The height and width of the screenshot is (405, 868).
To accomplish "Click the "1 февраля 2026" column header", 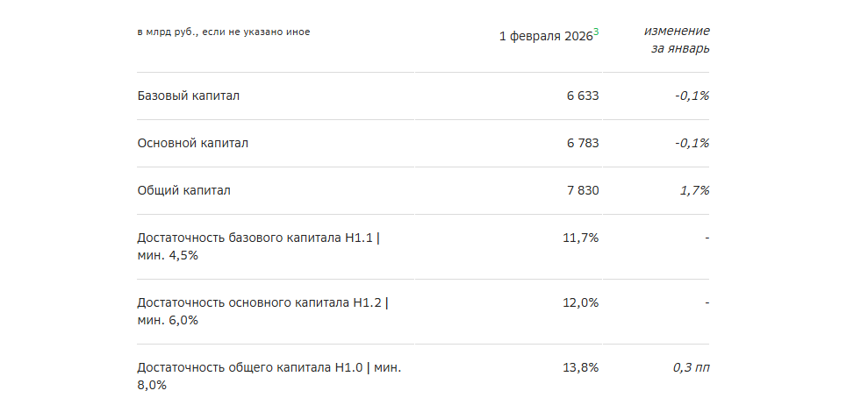I will (x=545, y=37).
